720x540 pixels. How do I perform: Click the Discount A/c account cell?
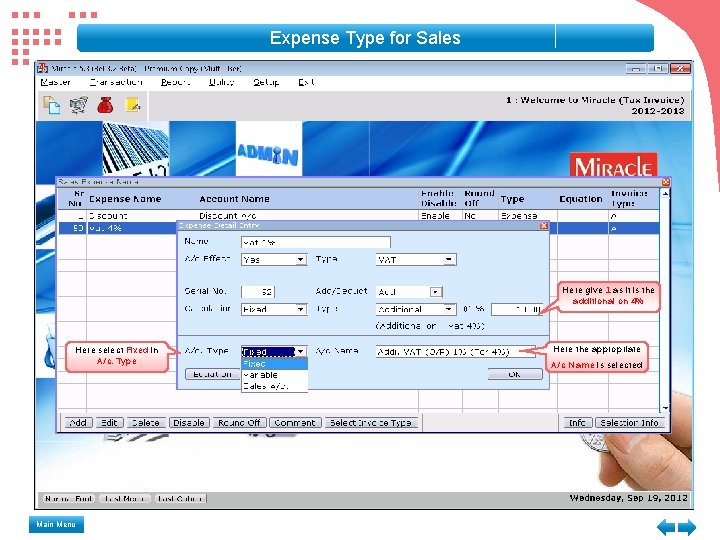tap(228, 216)
